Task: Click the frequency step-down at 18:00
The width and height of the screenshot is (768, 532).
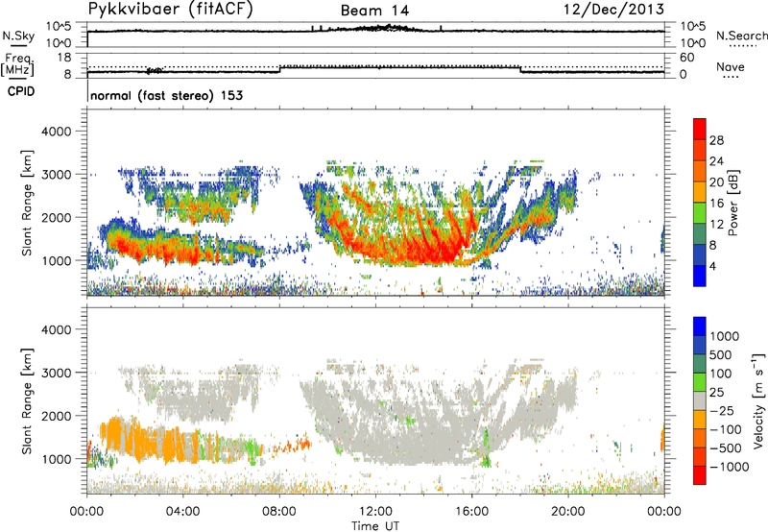Action: point(520,69)
